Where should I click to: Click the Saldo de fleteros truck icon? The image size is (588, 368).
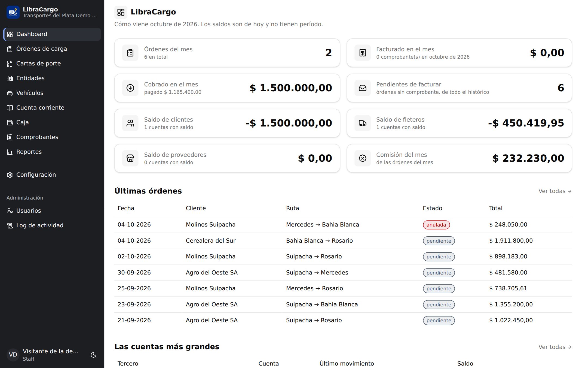363,123
